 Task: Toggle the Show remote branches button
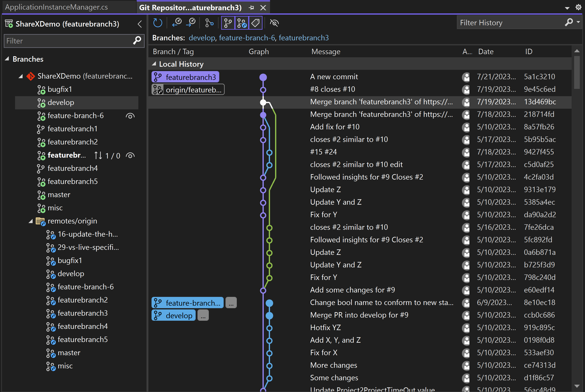coord(242,23)
